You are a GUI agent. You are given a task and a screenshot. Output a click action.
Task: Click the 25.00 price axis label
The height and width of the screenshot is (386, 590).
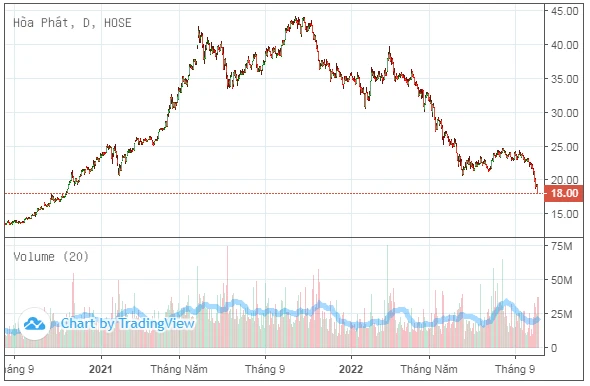[564, 147]
